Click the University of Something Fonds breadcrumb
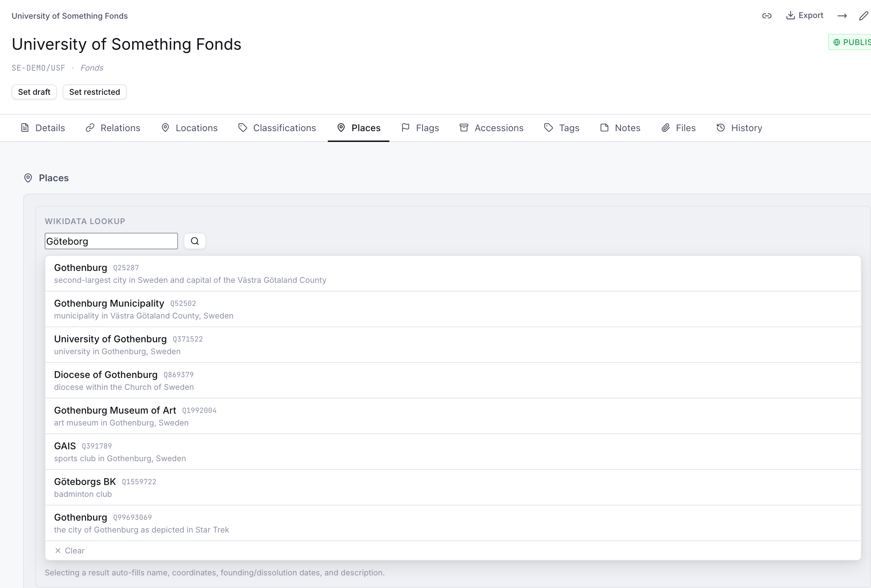Image resolution: width=871 pixels, height=588 pixels. click(70, 16)
